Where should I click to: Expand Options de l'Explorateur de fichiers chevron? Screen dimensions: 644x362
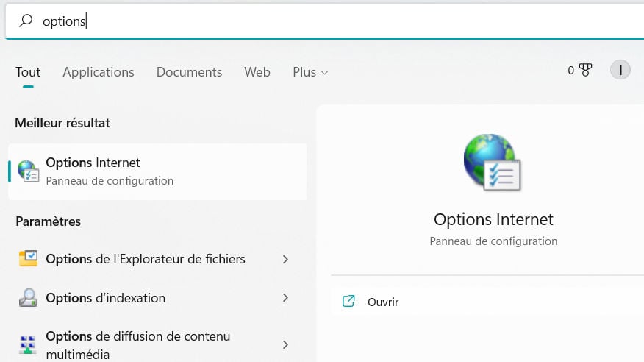pos(285,259)
